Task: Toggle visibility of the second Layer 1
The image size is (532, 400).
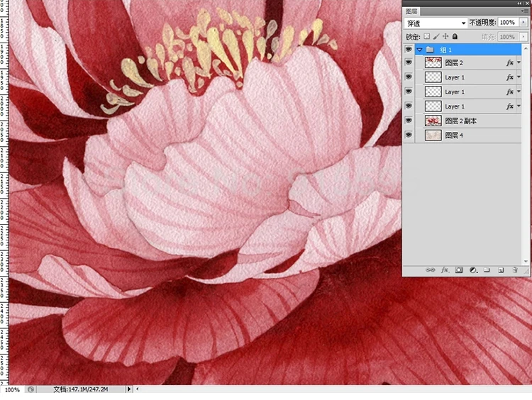Action: tap(409, 91)
